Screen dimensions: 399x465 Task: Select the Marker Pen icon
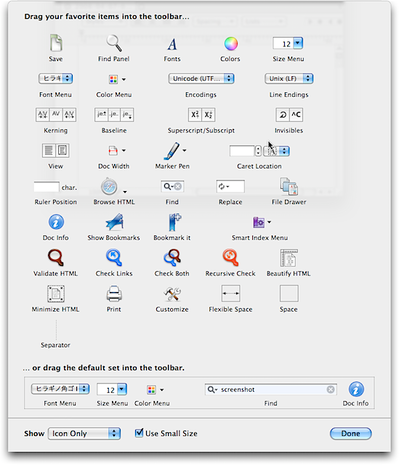click(172, 151)
